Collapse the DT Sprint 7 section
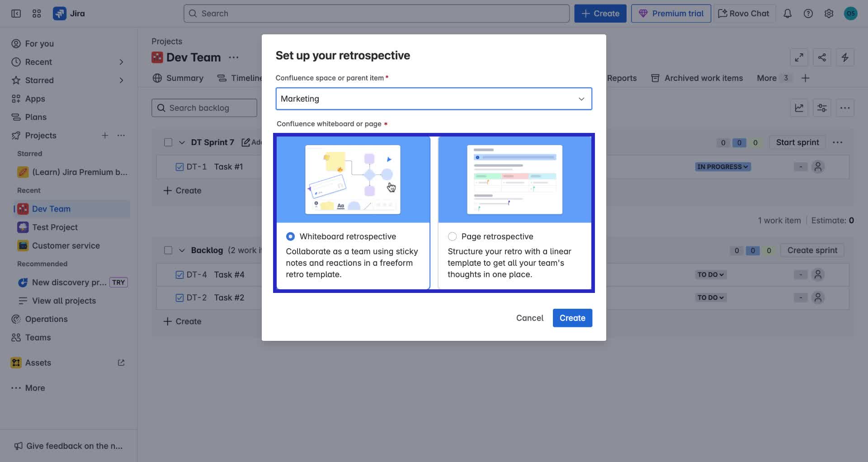This screenshot has height=462, width=868. point(182,142)
